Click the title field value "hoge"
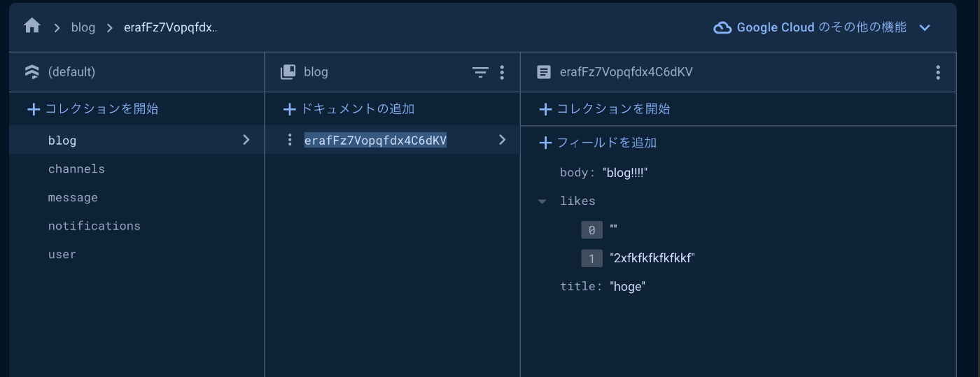The image size is (980, 377). coord(627,287)
